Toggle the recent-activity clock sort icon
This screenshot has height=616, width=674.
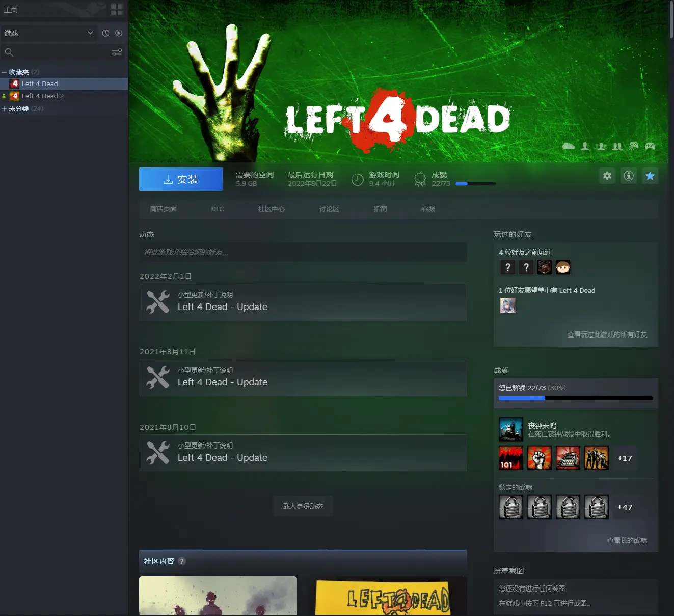coord(105,33)
